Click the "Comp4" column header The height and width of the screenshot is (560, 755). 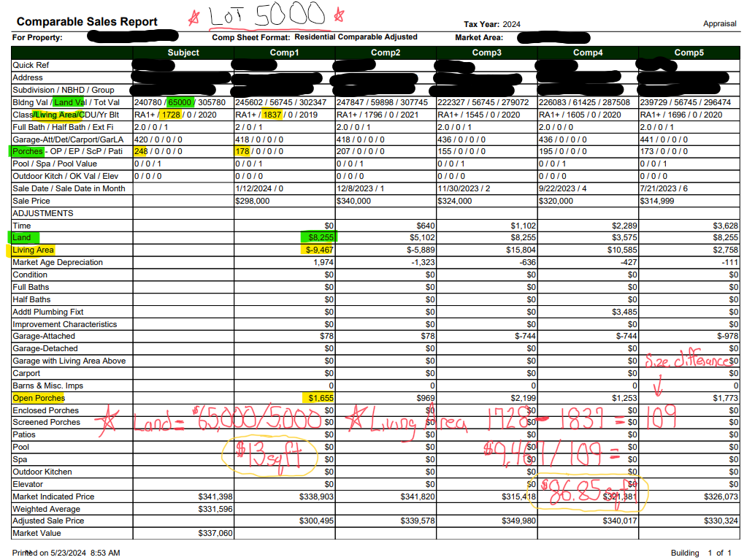point(588,53)
